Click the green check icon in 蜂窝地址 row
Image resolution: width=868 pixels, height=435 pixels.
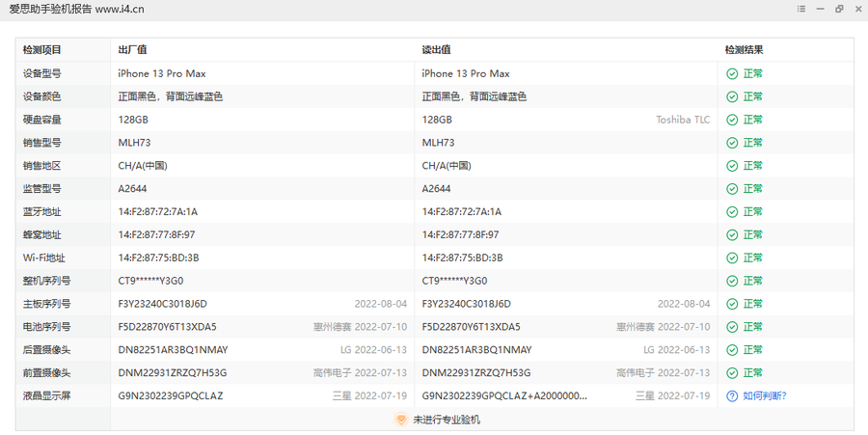[732, 234]
